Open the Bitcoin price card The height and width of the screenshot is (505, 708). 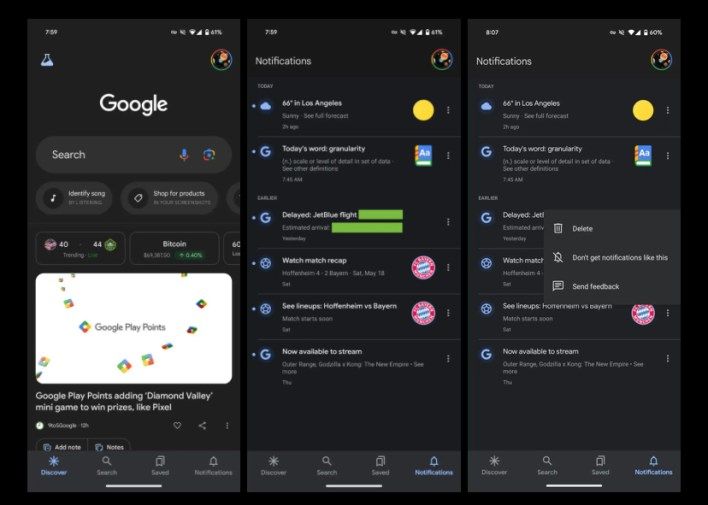click(174, 248)
